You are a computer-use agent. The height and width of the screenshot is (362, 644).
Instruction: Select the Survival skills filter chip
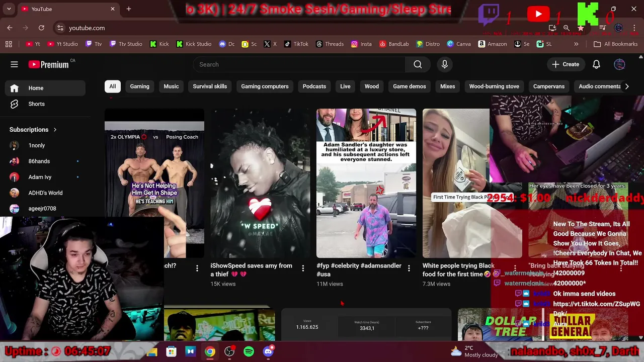click(x=210, y=86)
